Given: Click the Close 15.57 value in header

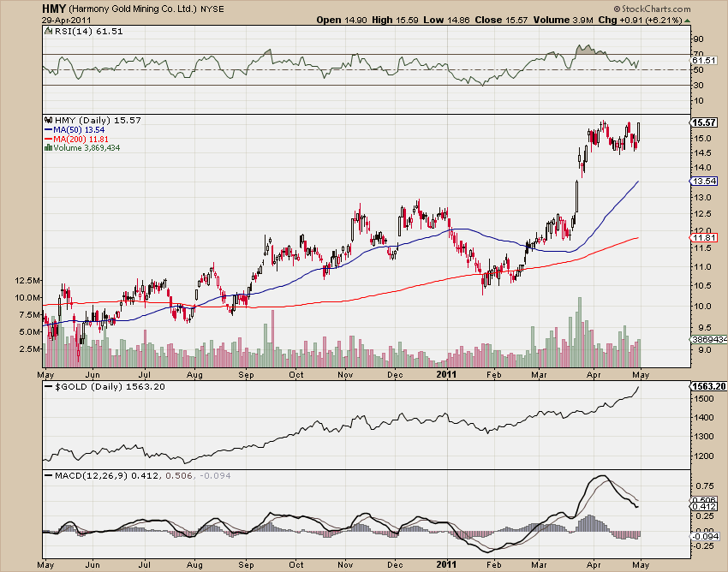Looking at the screenshot, I should [x=501, y=20].
